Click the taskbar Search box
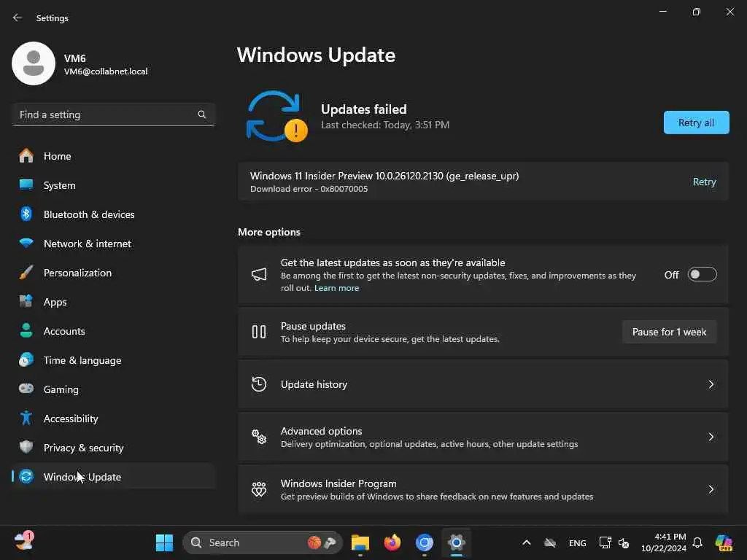This screenshot has width=747, height=560. click(x=263, y=542)
